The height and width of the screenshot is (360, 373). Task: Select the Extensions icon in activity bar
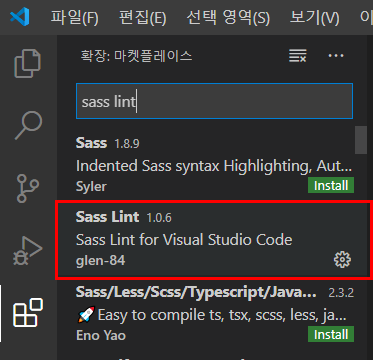click(28, 313)
